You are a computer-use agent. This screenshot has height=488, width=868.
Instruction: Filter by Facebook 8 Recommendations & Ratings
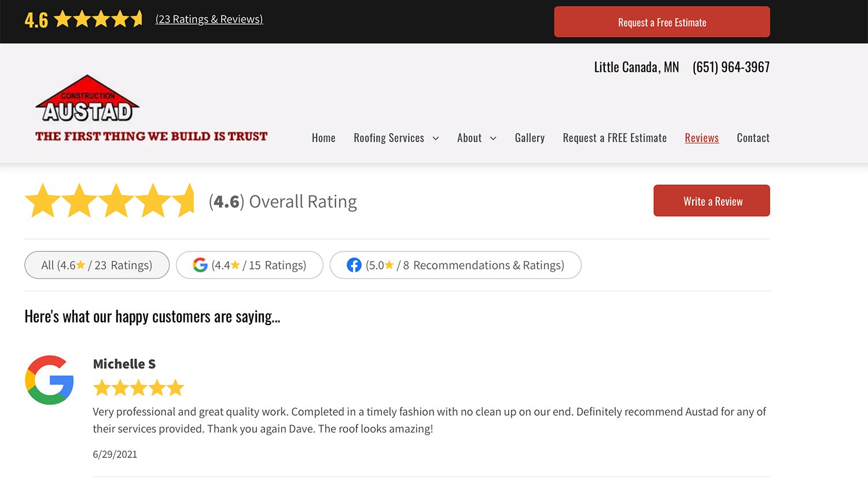pos(455,265)
